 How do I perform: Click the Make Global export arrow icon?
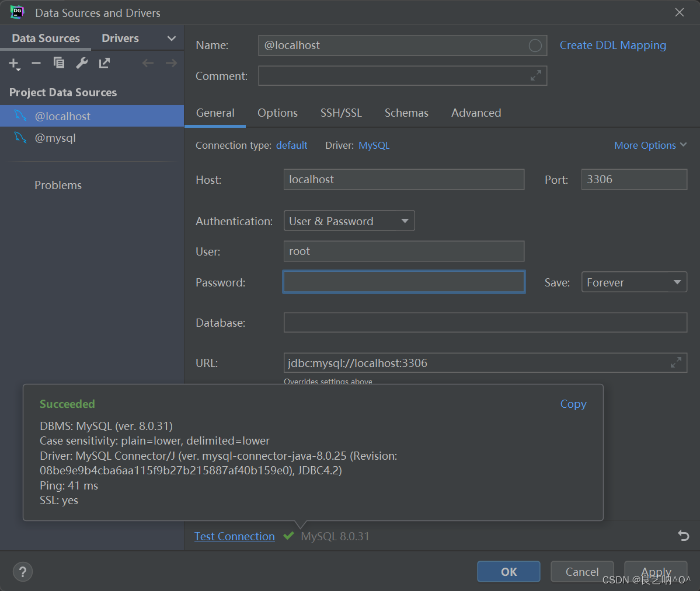tap(105, 64)
